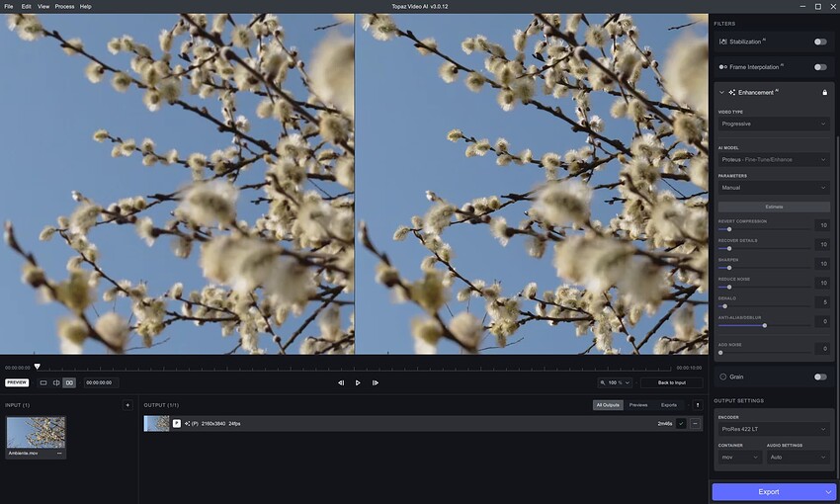
Task: Switch to the Previews tab
Action: click(638, 405)
